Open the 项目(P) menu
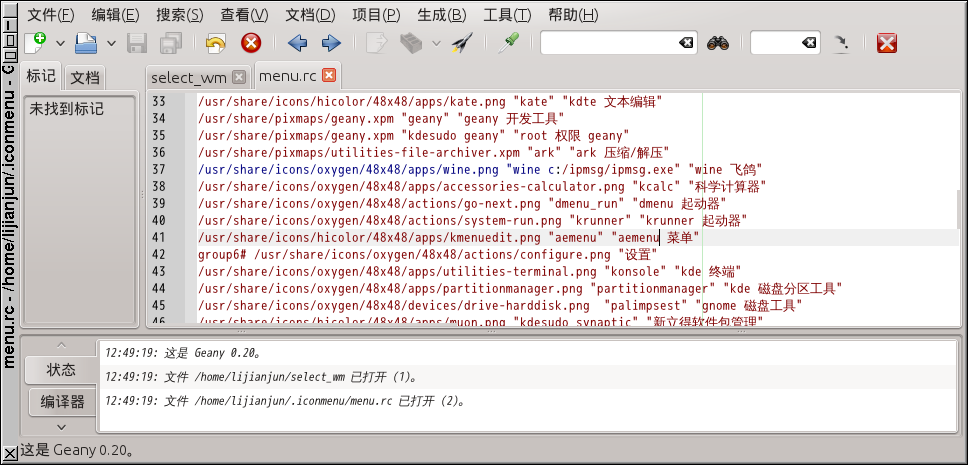The width and height of the screenshot is (968, 465). pyautogui.click(x=376, y=15)
